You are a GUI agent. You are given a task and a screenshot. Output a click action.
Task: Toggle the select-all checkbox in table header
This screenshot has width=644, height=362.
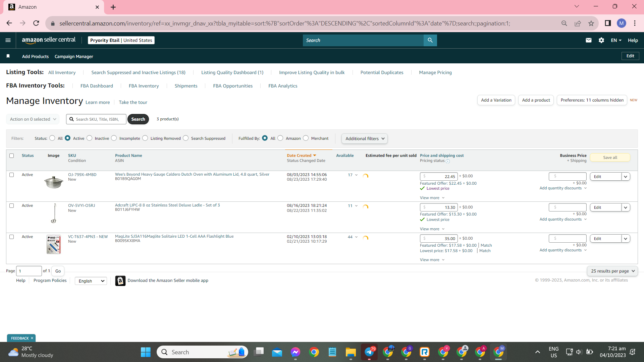click(12, 156)
